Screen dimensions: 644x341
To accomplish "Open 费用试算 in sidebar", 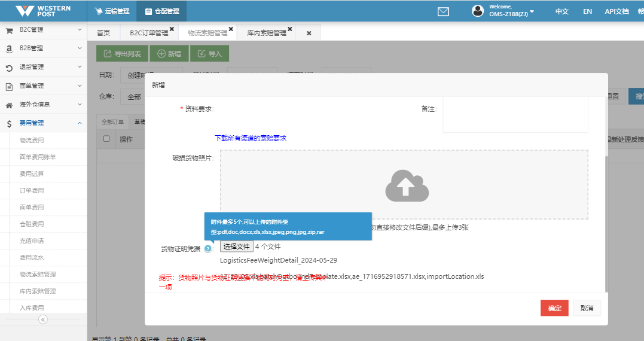I will pyautogui.click(x=32, y=173).
